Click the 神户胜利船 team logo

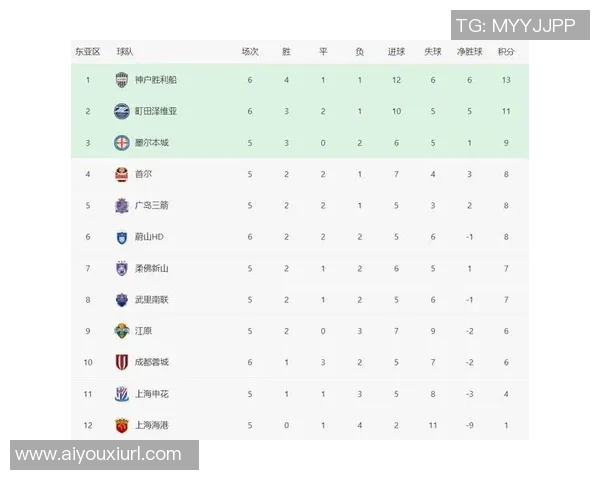coord(121,80)
